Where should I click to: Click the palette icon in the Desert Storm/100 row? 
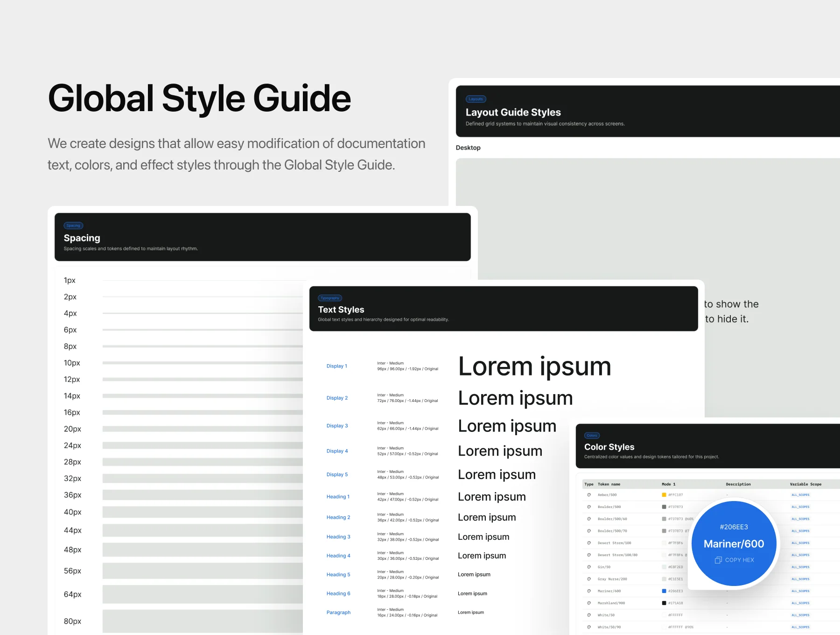tap(589, 543)
